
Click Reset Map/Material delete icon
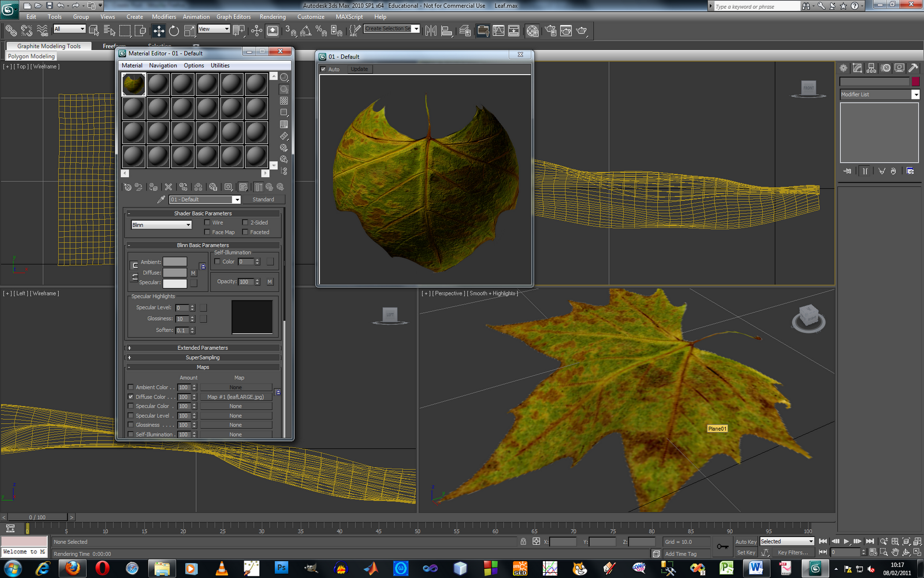(x=168, y=187)
